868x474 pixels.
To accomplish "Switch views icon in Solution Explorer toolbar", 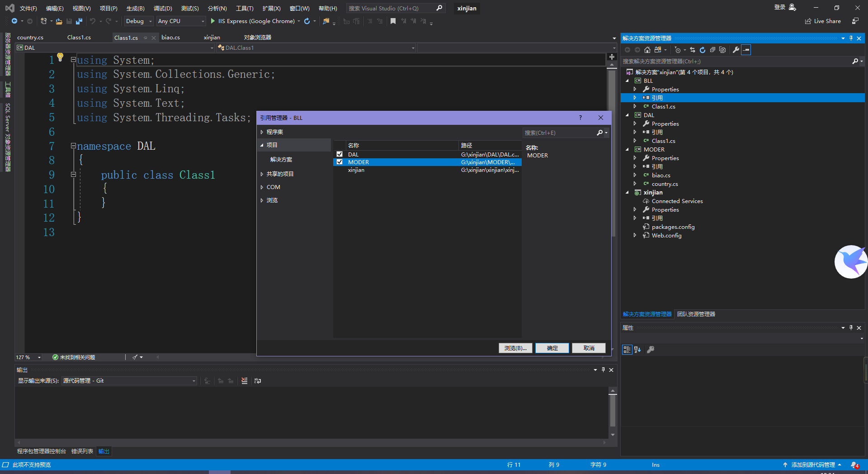I will click(658, 50).
